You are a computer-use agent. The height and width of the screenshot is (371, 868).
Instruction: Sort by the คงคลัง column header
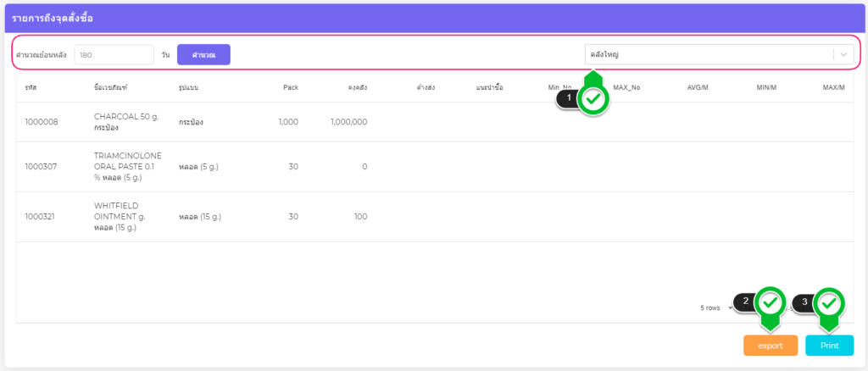click(x=357, y=87)
